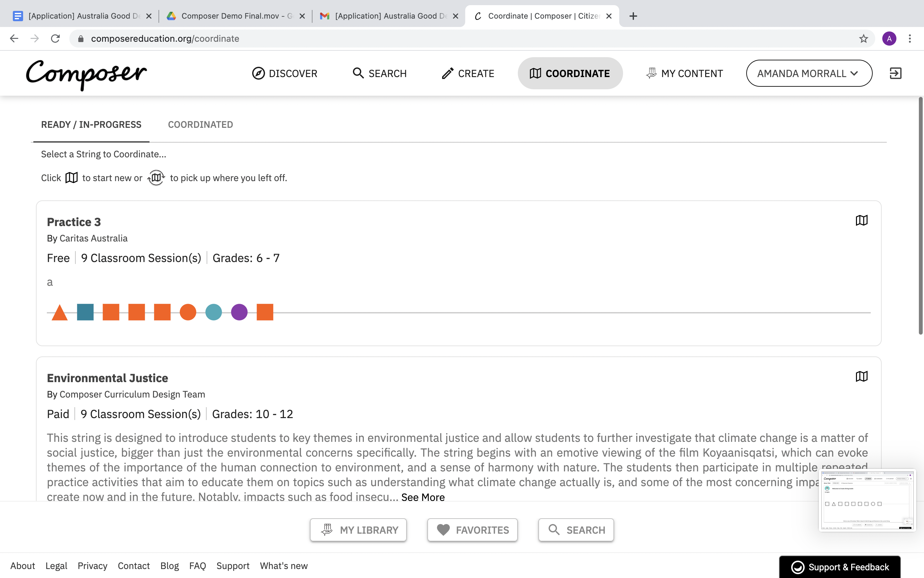Click the bottom Search button
This screenshot has width=924, height=578.
tap(576, 530)
